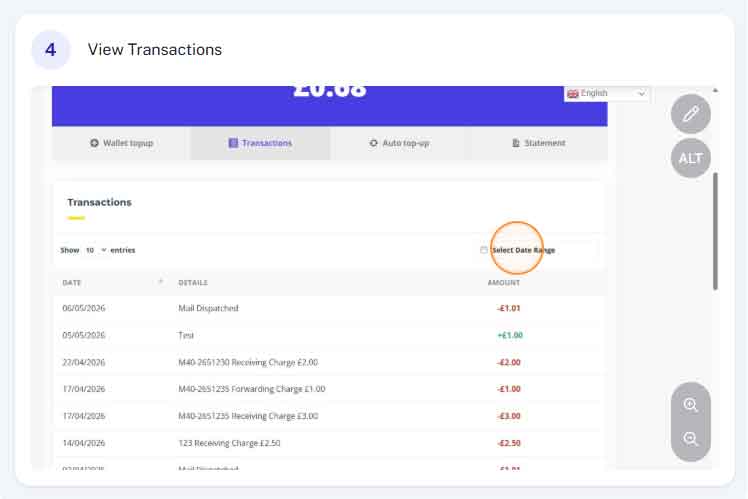Click the Test transaction detail
Viewport: 748px width, 499px height.
[x=186, y=335]
